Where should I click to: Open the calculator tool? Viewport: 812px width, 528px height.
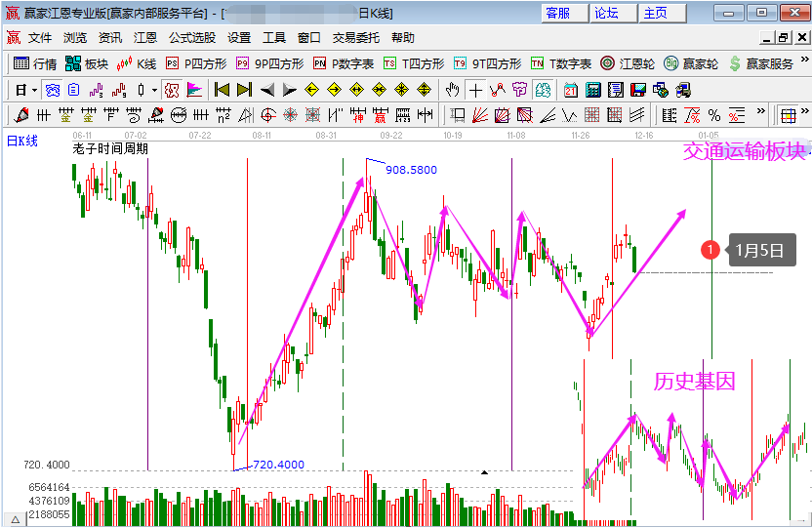click(593, 90)
